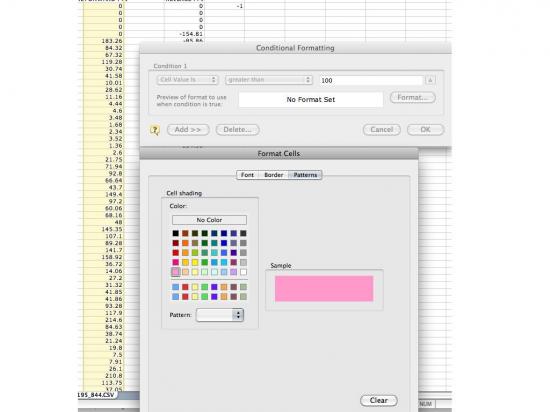Screen dimensions: 550x412
Task: Switch to the Font tab
Action: click(247, 175)
